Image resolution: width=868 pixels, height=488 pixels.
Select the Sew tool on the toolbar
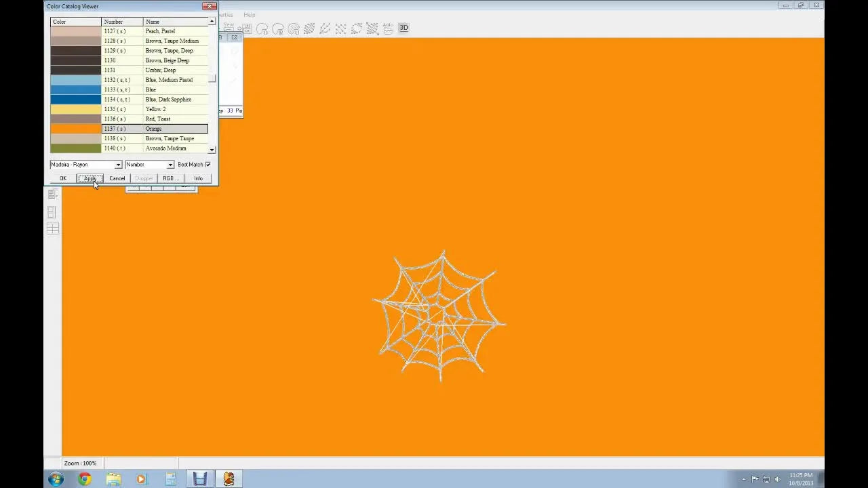tap(229, 28)
